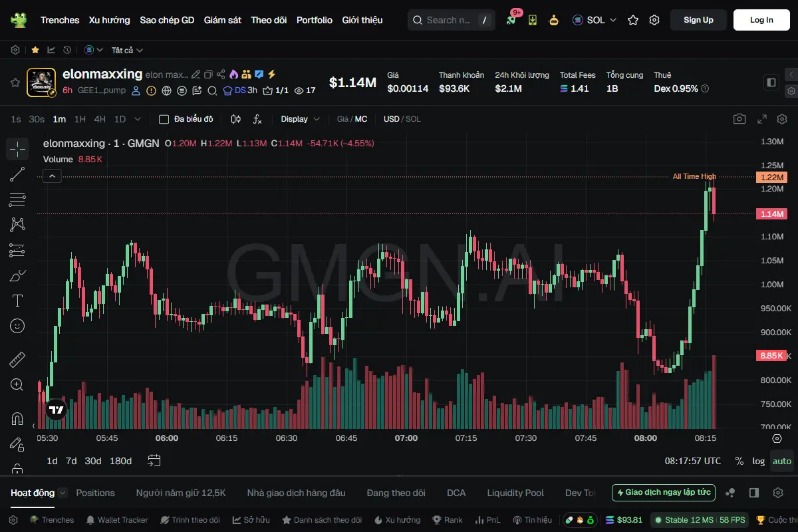798x532 pixels.
Task: Open the Portfolio page
Action: pyautogui.click(x=315, y=20)
